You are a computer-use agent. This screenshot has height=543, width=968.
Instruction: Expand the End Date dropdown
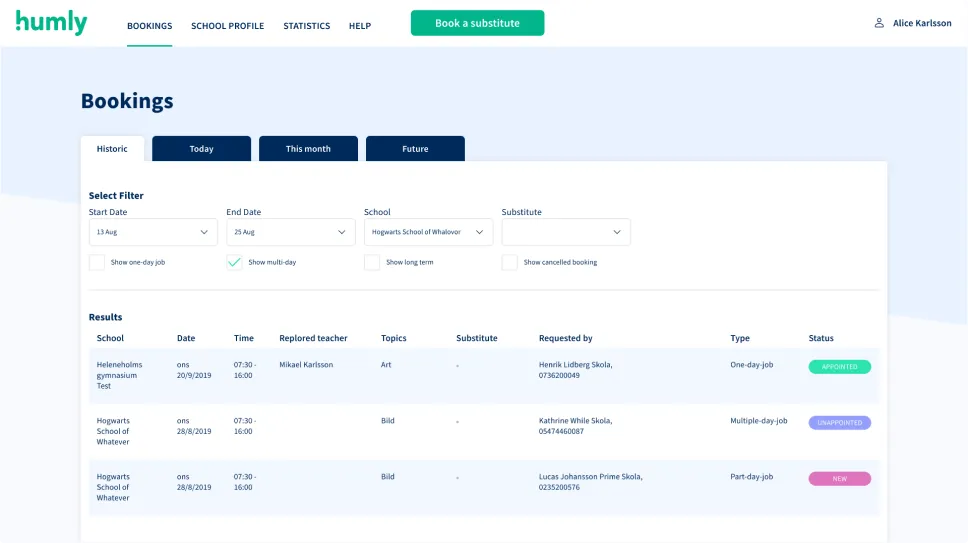tap(290, 232)
